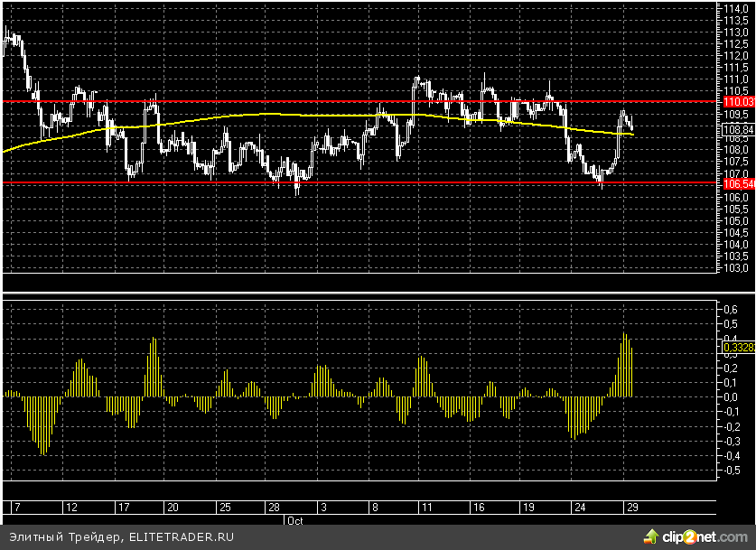Click the ELITETRADER.RU caption text
This screenshot has height=550, width=756.
click(181, 536)
